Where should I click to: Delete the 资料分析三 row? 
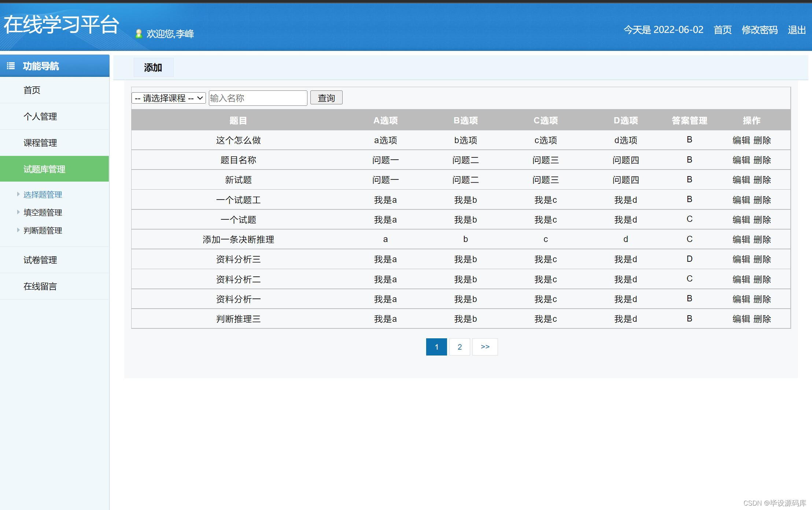tap(762, 259)
